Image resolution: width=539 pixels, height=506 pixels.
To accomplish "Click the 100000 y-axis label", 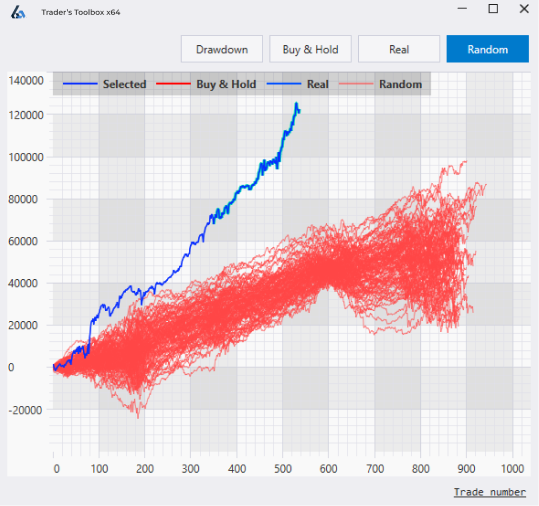I will tap(26, 157).
